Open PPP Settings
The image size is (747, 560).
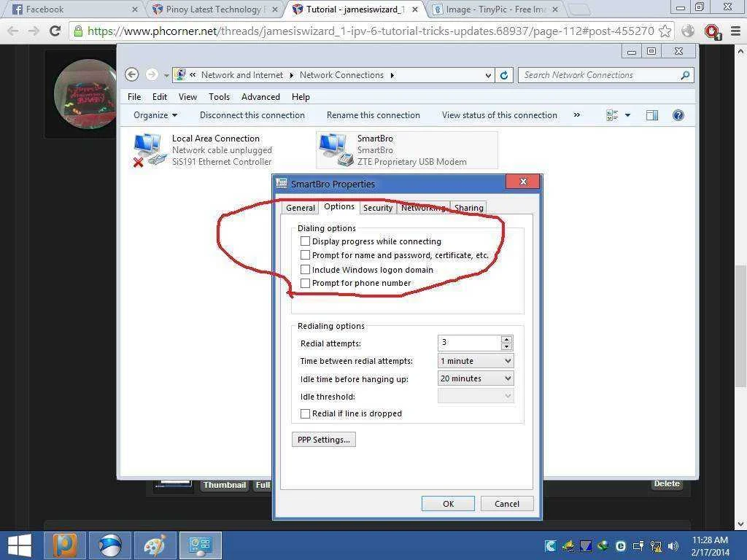323,440
